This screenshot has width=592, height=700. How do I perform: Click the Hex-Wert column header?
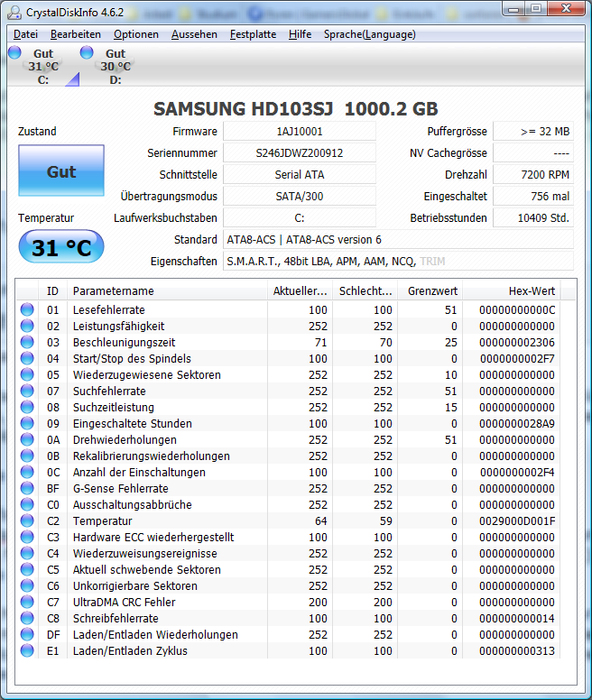512,291
